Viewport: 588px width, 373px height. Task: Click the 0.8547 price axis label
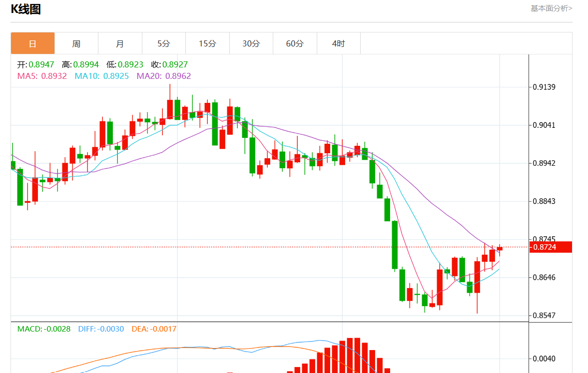point(544,315)
